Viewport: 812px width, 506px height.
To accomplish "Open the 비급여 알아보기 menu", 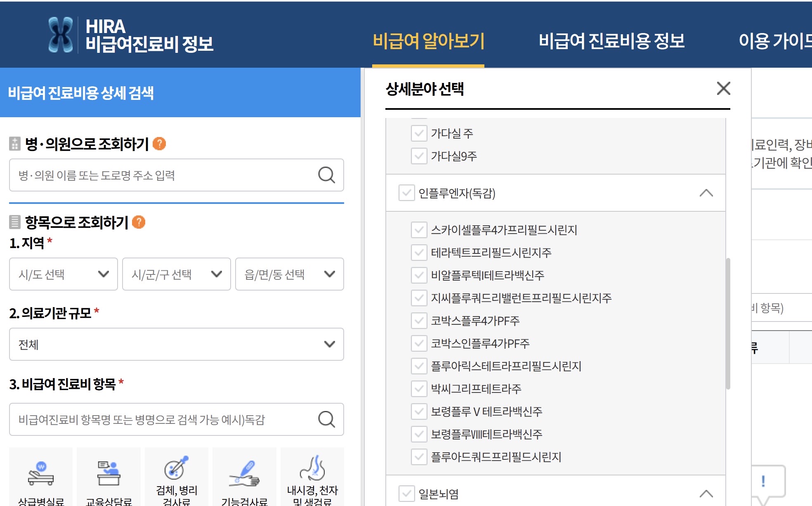I will pos(428,41).
